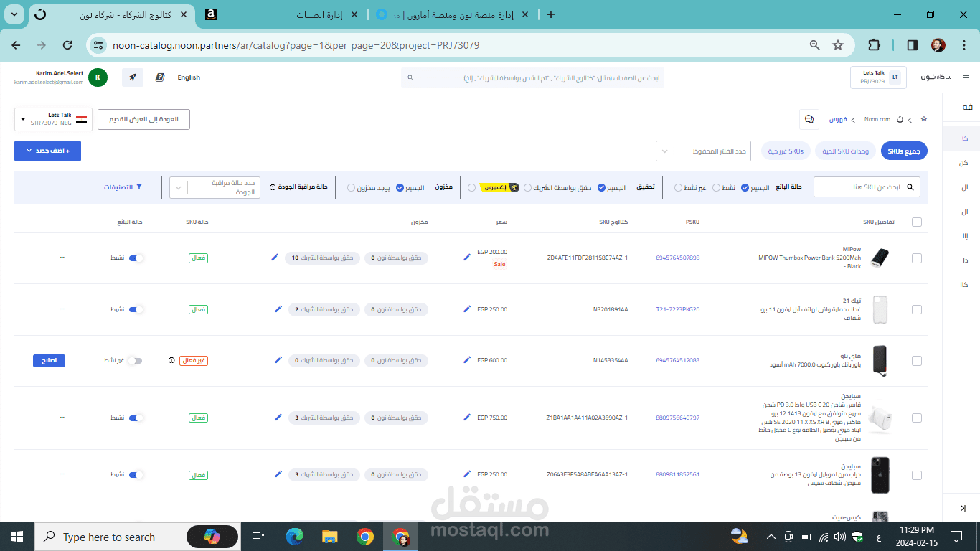Select all SKUs with header checkbox
The height and width of the screenshot is (551, 980).
click(917, 222)
